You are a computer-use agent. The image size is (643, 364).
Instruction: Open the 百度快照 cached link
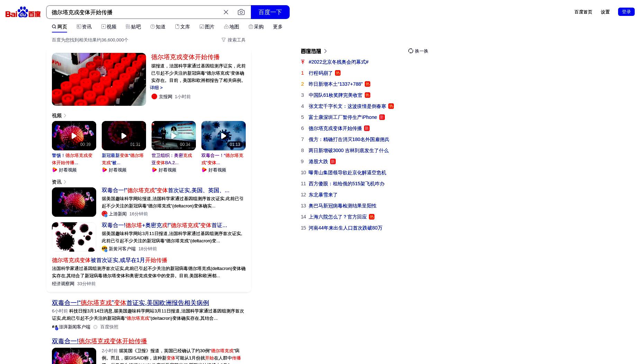109,327
